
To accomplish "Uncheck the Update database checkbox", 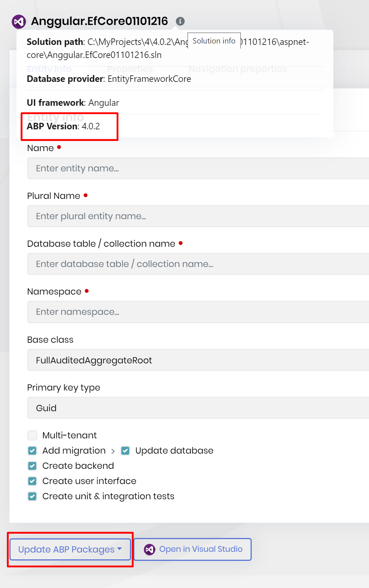I will coord(125,451).
